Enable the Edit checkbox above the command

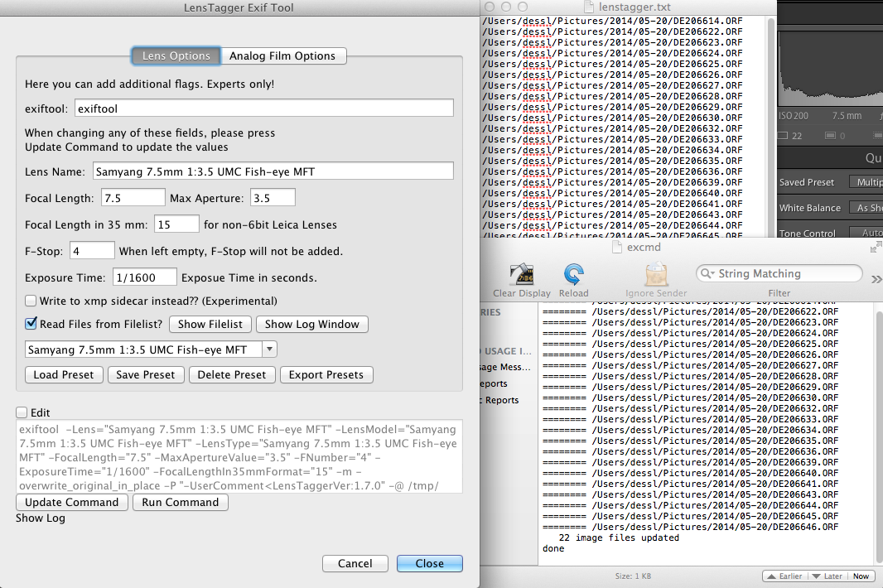click(x=22, y=412)
